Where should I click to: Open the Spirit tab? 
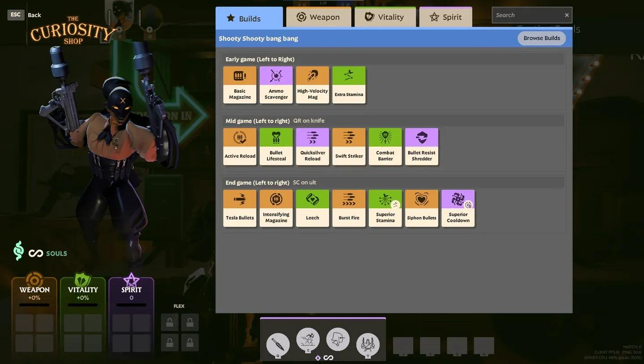[x=446, y=17]
